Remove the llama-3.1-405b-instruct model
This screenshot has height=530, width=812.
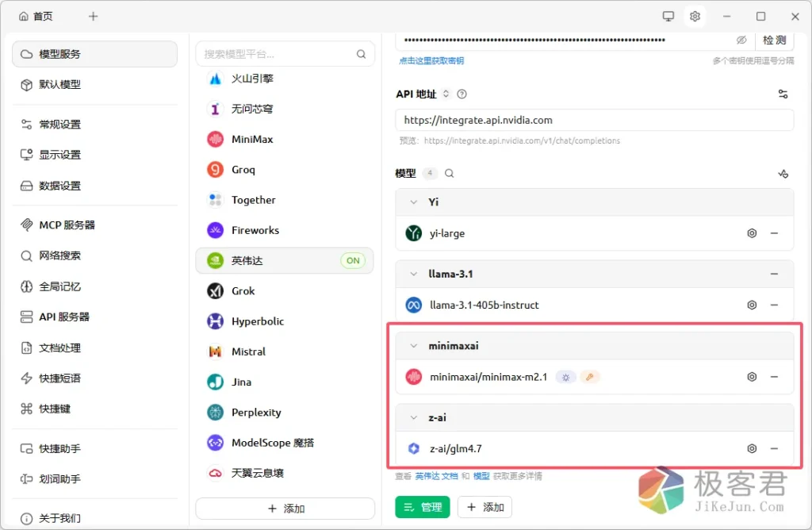coord(774,305)
